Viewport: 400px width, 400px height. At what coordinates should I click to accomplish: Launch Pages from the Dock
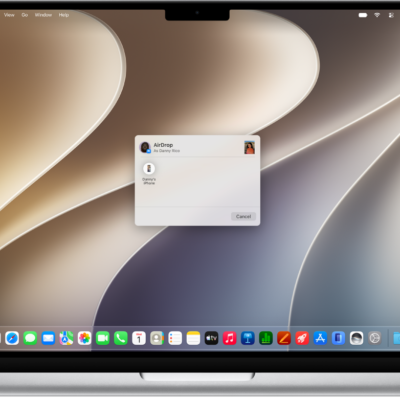(284, 338)
